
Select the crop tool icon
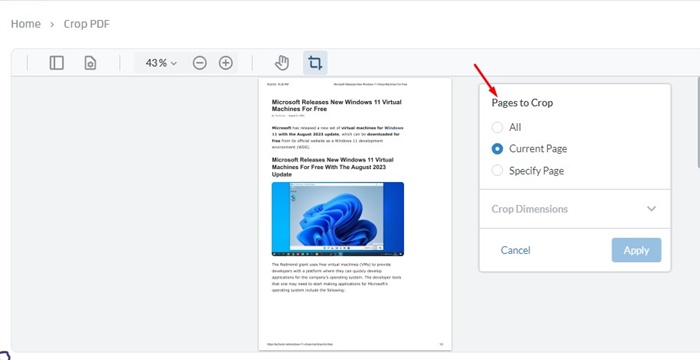click(315, 63)
